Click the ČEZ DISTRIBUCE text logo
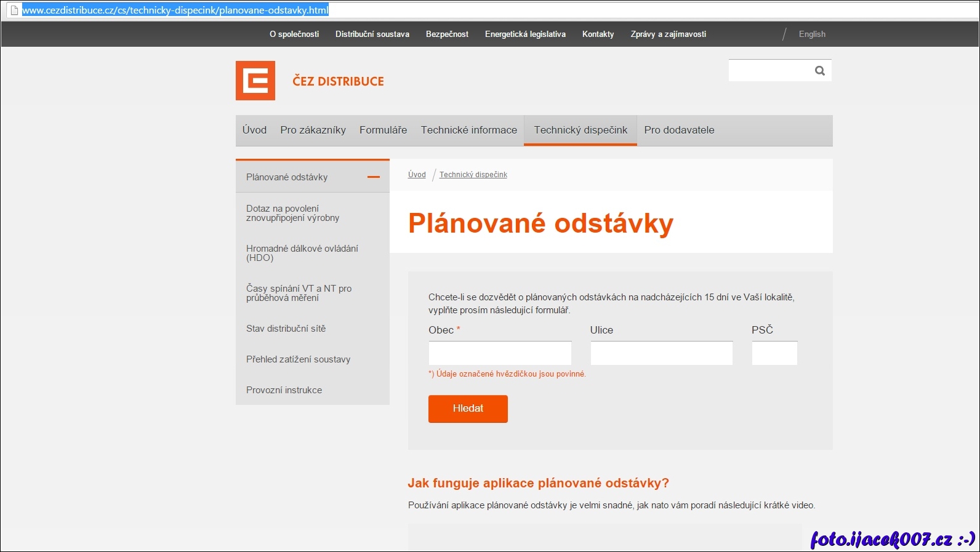 [338, 81]
